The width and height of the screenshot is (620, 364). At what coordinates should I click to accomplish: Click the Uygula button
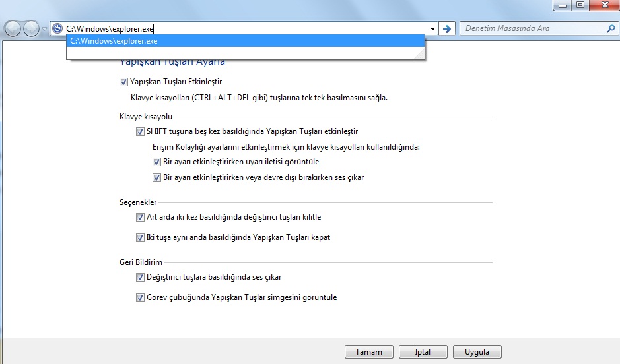pyautogui.click(x=476, y=351)
